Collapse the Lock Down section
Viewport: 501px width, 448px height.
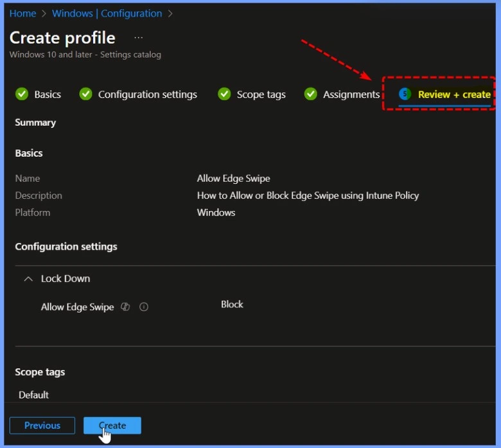click(28, 279)
